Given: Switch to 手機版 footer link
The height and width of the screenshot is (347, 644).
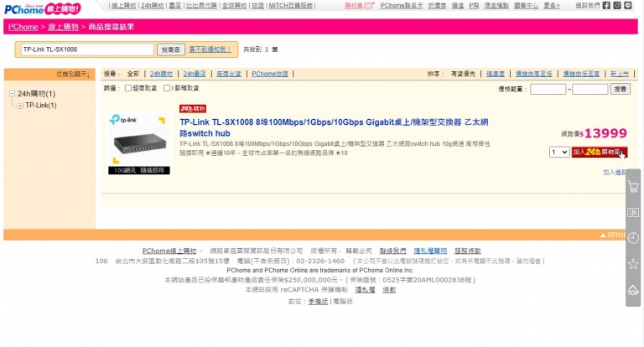Looking at the screenshot, I should click(318, 302).
